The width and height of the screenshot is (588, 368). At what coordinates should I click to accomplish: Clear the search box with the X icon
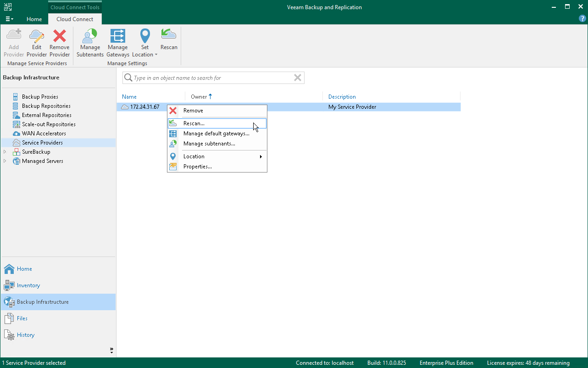pos(298,78)
